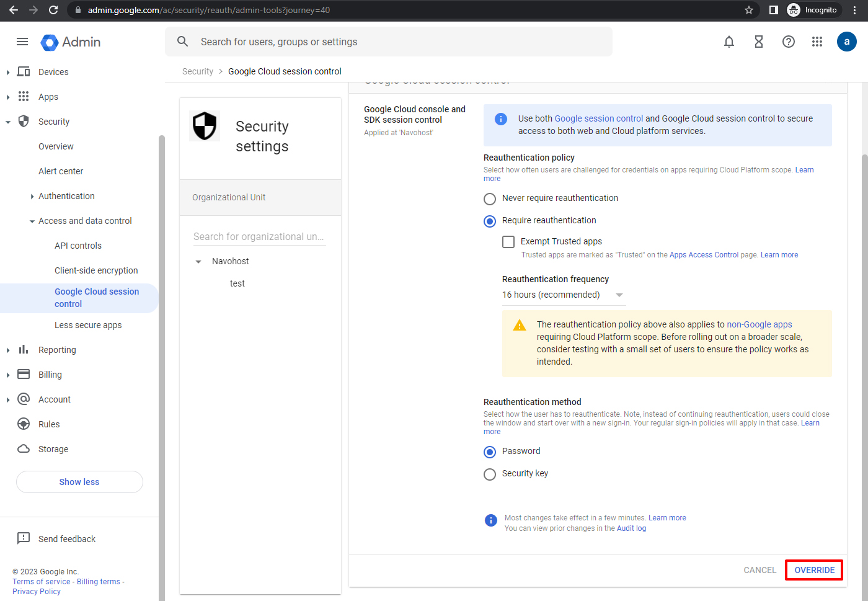Check the Exempt Trusted apps checkbox
The height and width of the screenshot is (601, 868).
pyautogui.click(x=508, y=242)
